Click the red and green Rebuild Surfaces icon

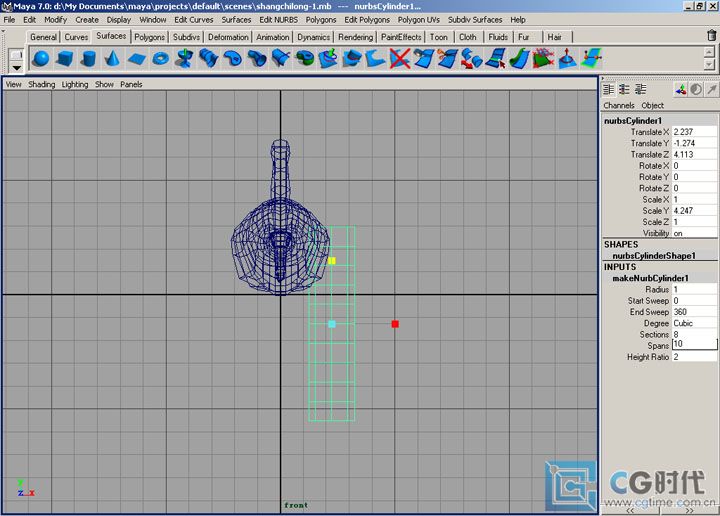click(x=543, y=59)
